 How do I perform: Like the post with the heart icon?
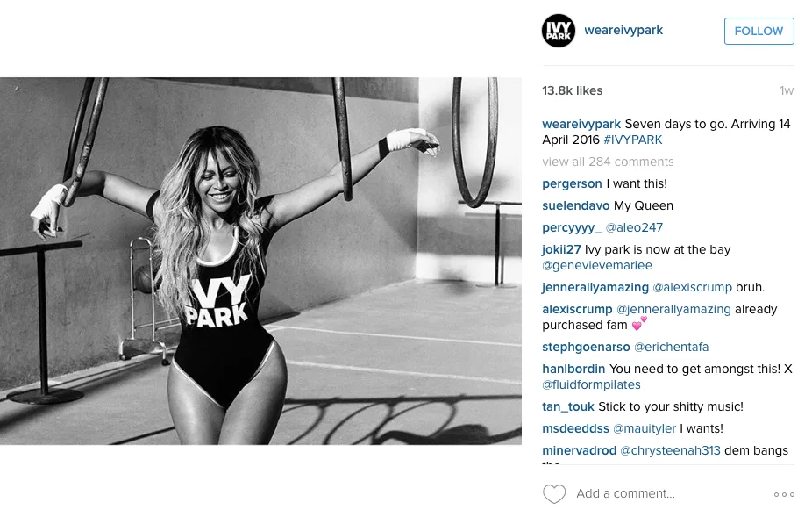pyautogui.click(x=554, y=494)
